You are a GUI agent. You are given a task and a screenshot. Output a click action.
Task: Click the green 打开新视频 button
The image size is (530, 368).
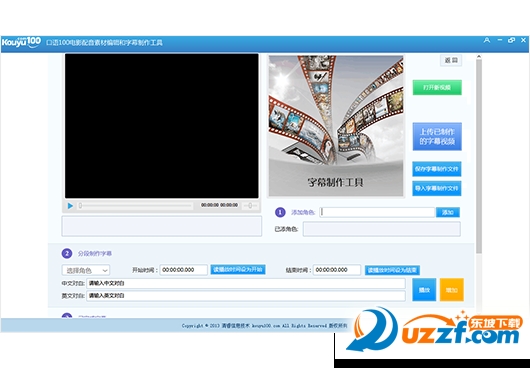437,88
